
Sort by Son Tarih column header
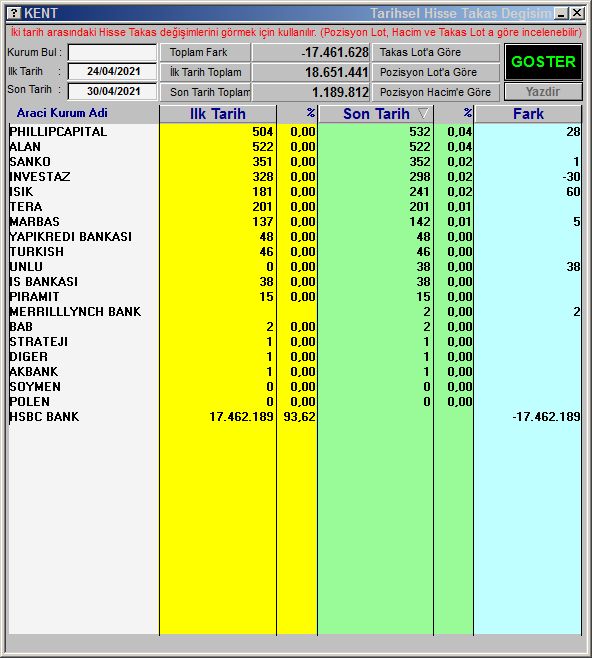click(x=376, y=114)
